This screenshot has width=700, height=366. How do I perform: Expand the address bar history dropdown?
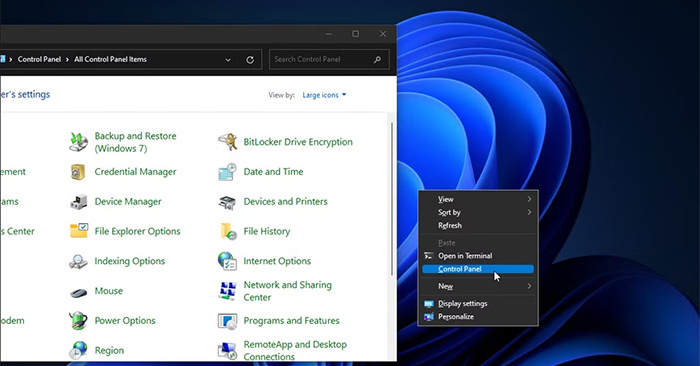tap(228, 59)
